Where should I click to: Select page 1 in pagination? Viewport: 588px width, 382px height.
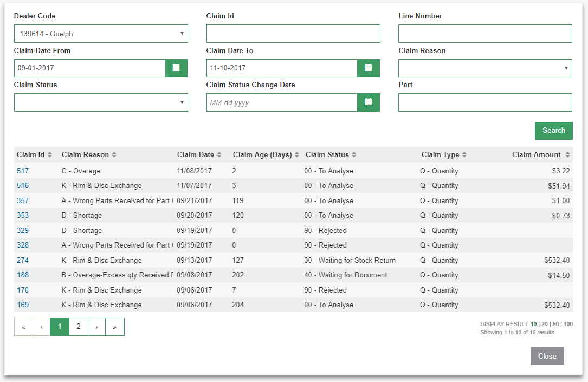tap(60, 327)
